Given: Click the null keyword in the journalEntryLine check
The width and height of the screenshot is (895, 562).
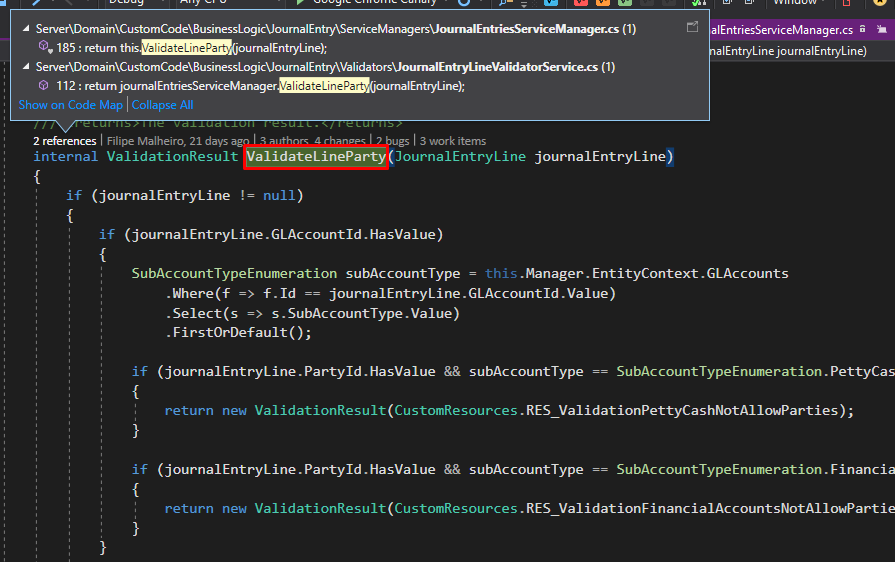Looking at the screenshot, I should [279, 196].
